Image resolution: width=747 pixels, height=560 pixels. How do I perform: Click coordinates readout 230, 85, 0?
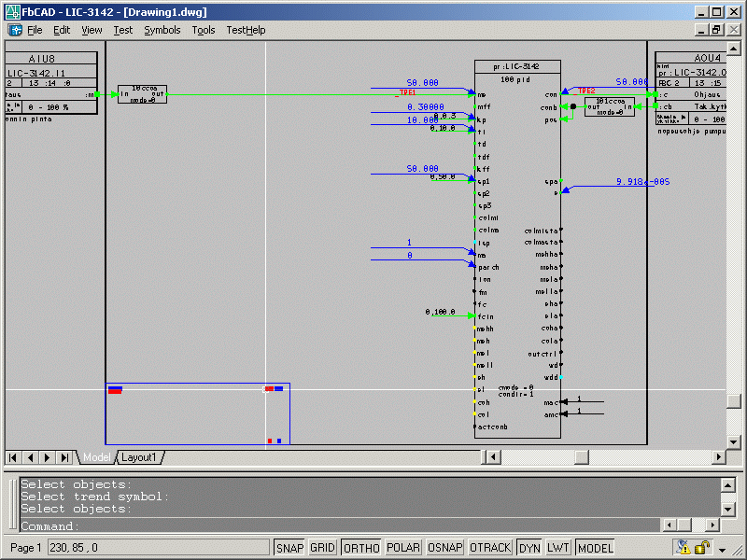(158, 548)
